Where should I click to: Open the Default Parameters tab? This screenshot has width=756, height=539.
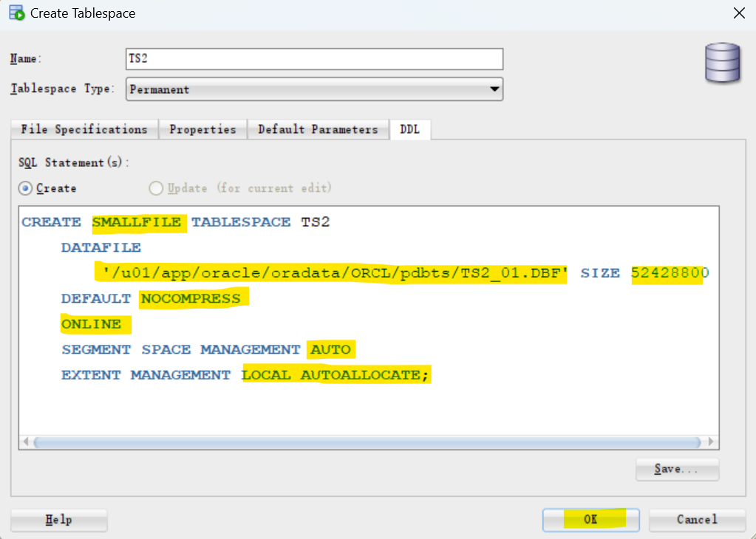pyautogui.click(x=318, y=129)
